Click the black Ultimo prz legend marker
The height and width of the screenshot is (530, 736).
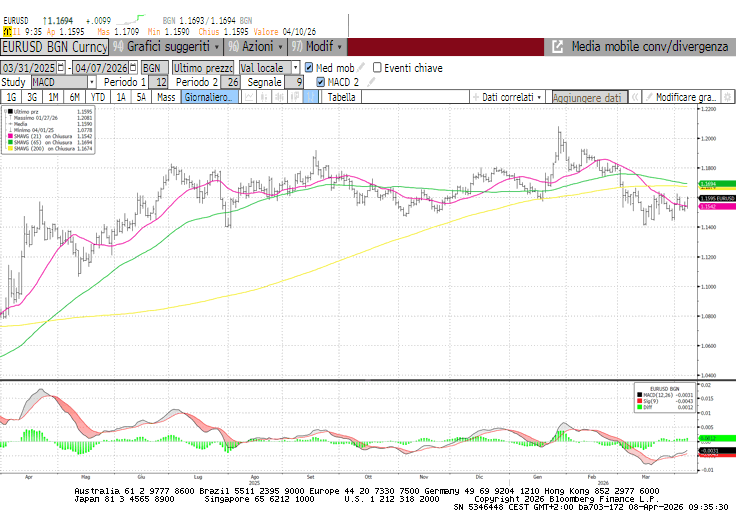pos(10,112)
